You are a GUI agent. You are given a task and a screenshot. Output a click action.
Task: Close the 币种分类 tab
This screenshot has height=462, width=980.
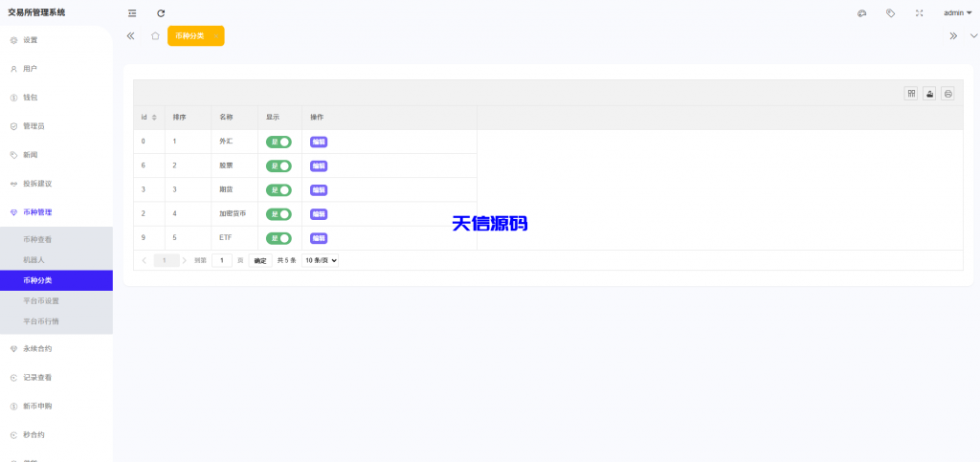click(x=215, y=35)
